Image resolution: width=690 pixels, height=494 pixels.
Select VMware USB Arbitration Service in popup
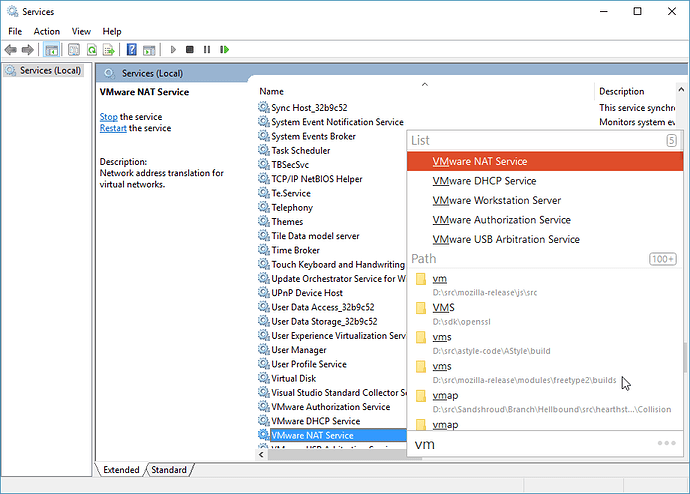coord(545,239)
